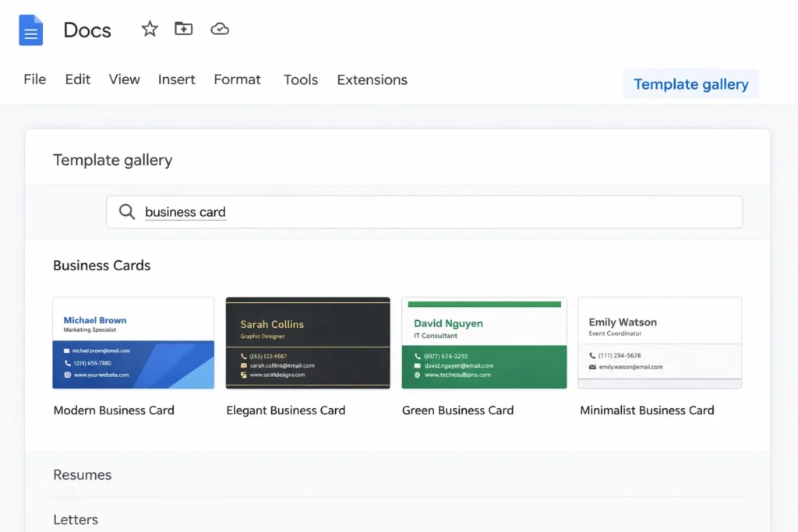Screen dimensions: 798x532
Task: Move the document to a folder
Action: coord(184,28)
